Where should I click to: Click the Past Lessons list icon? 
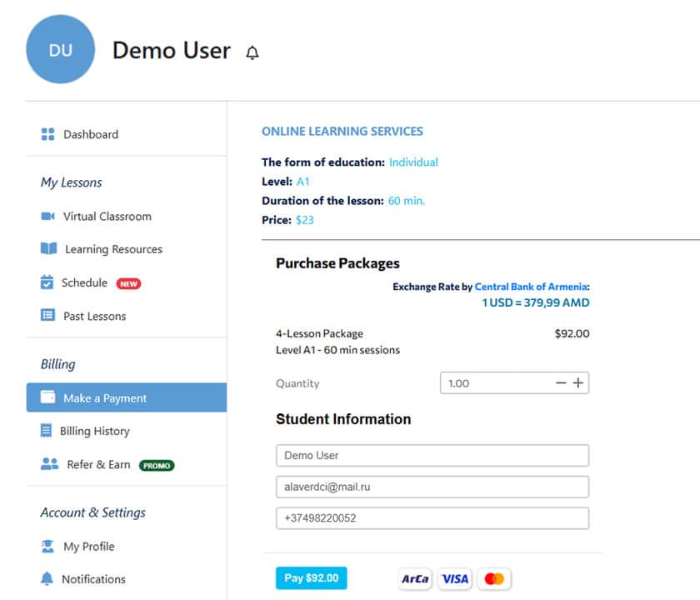(x=47, y=316)
